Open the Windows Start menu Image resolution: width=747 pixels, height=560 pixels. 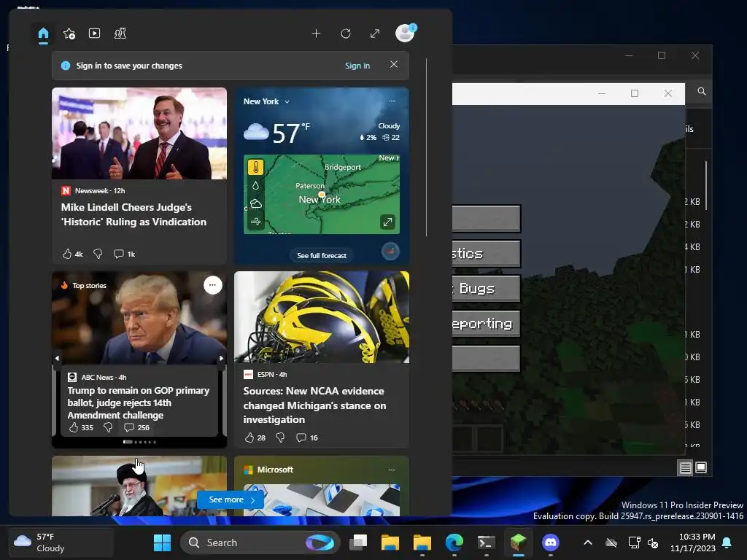[x=162, y=542]
